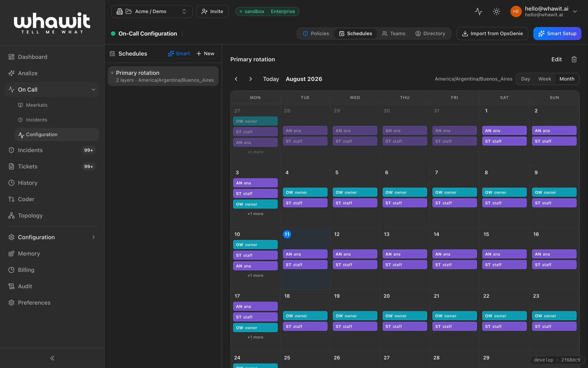Launch Smart Setup

pyautogui.click(x=557, y=33)
